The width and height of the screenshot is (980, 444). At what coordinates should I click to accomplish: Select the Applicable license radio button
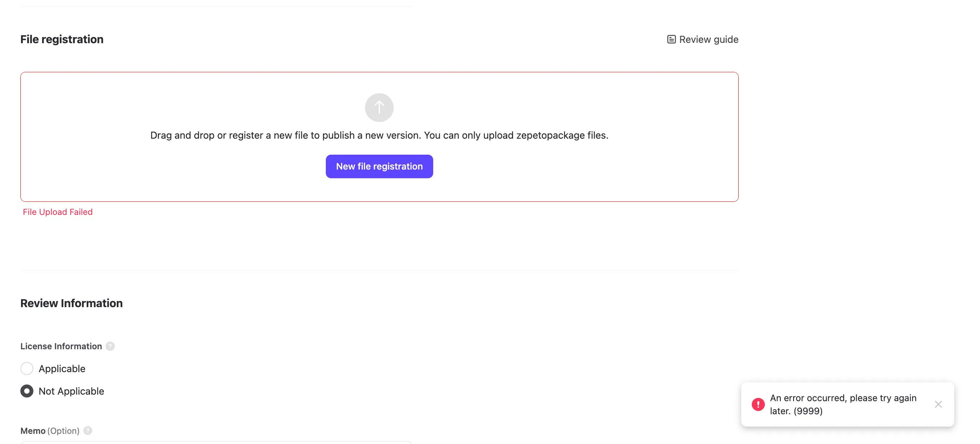point(26,368)
